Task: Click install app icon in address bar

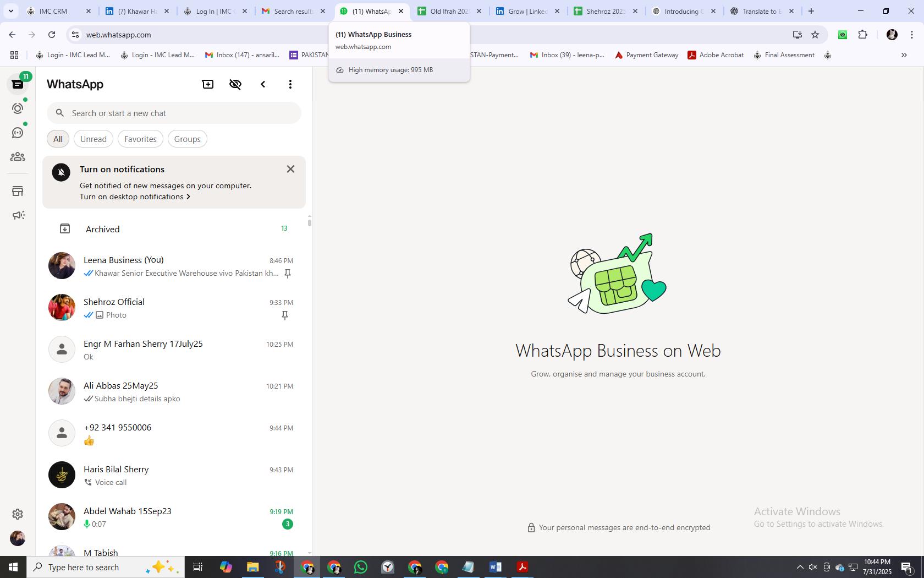Action: coord(797,35)
